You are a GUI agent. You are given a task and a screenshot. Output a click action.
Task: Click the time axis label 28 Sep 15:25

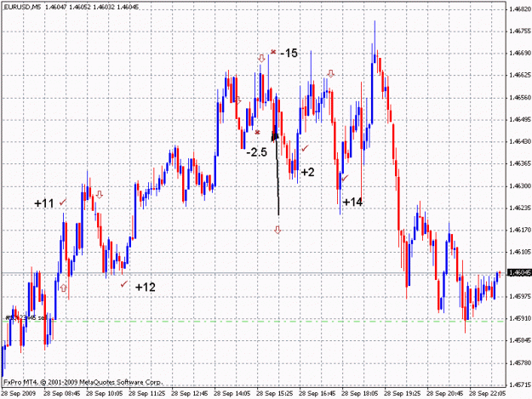275,394
